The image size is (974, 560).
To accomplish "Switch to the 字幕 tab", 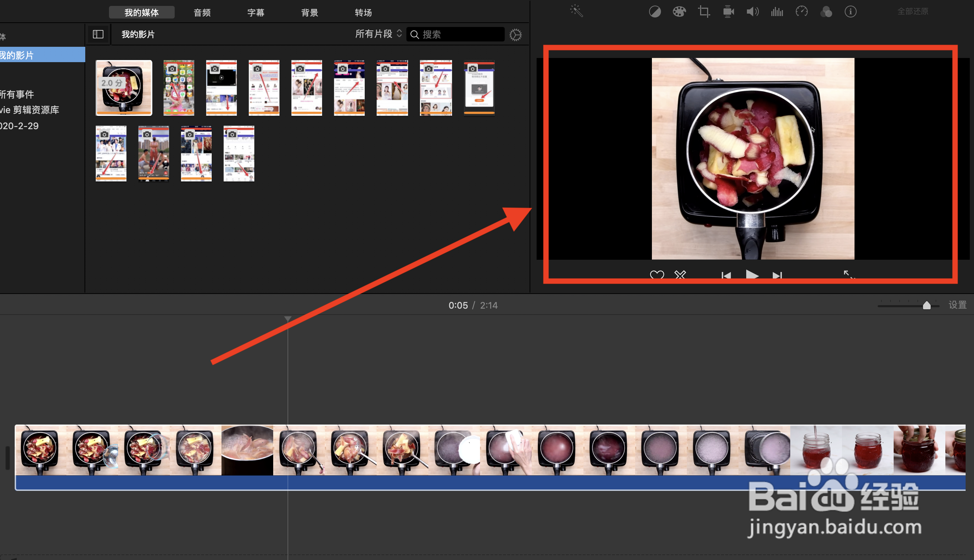I will [x=256, y=12].
